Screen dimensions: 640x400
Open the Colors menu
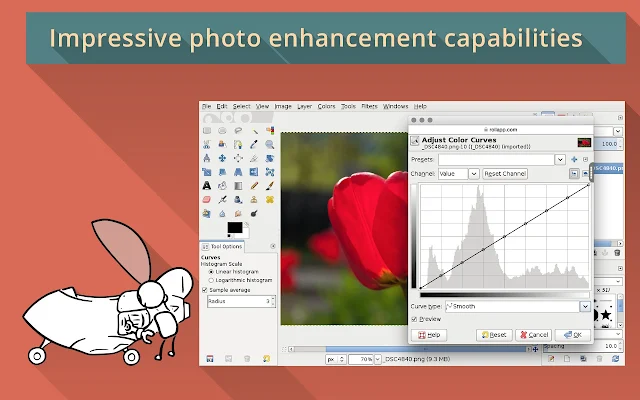click(x=326, y=107)
